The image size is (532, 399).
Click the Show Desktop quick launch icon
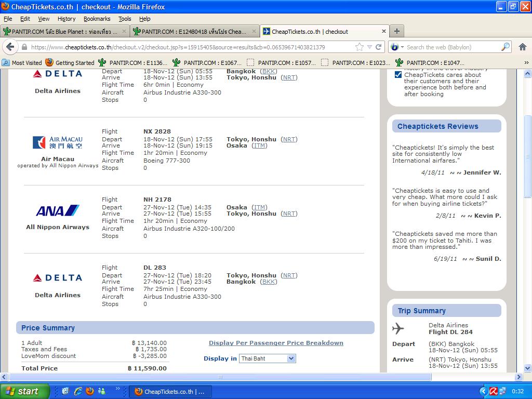pos(65,391)
